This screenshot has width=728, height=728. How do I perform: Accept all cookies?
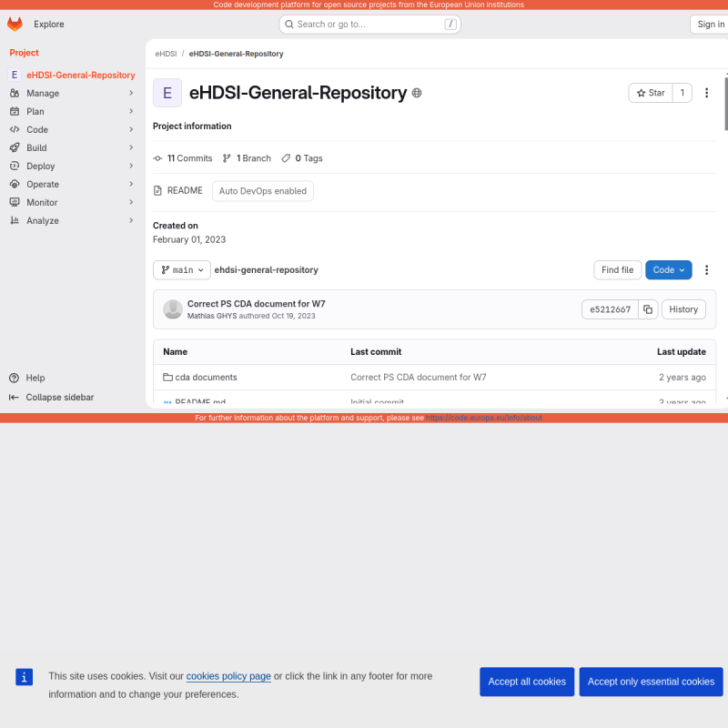point(527,682)
